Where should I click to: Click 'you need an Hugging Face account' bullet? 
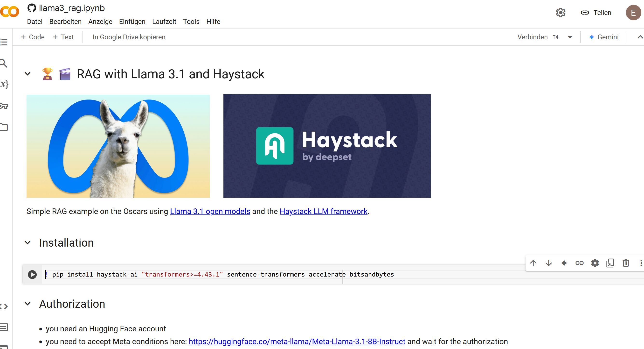click(x=106, y=329)
